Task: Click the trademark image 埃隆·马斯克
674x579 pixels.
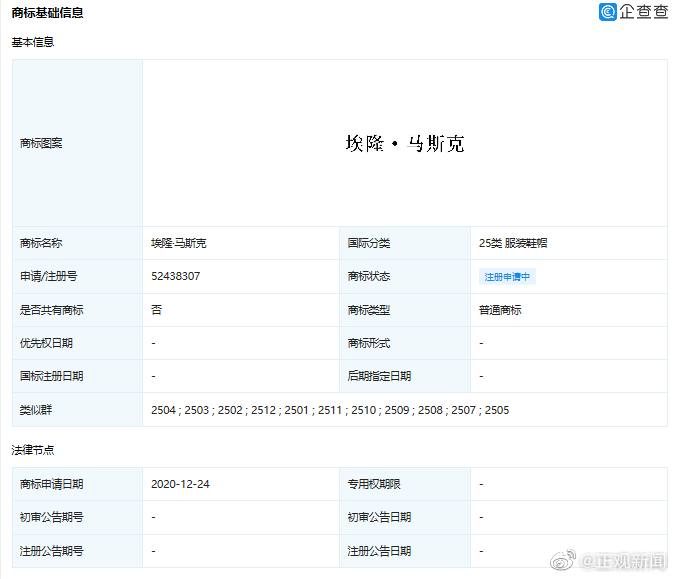Action: [x=405, y=144]
